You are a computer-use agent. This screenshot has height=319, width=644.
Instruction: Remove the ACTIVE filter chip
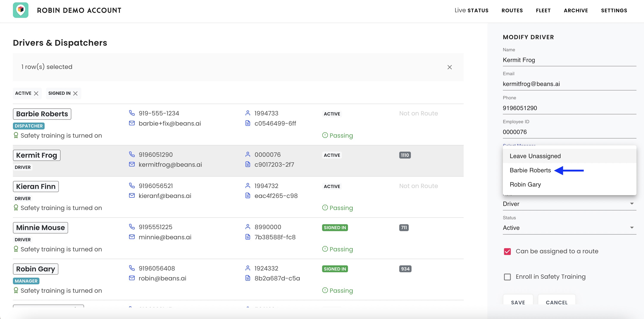[36, 93]
